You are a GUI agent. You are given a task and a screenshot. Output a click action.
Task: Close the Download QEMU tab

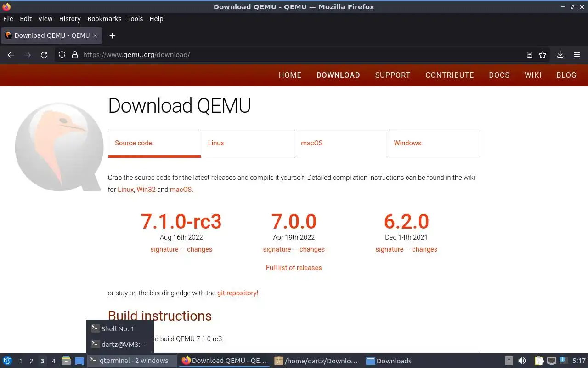tap(95, 35)
